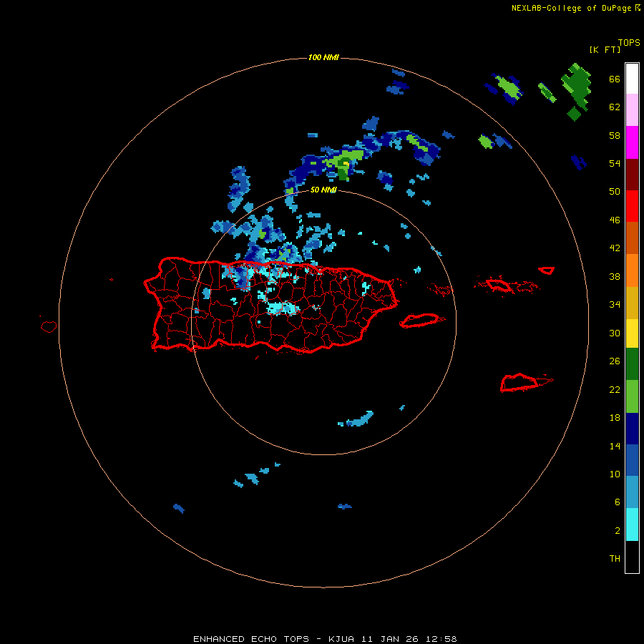Click the dark green legend swatch at 26-30
This screenshot has height=644, width=644.
(632, 364)
